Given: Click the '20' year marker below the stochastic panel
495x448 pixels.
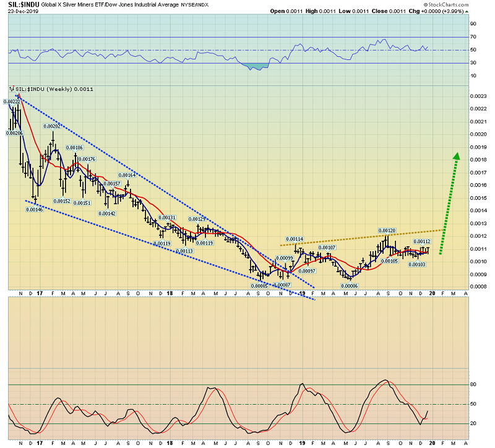Looking at the screenshot, I should [x=433, y=442].
